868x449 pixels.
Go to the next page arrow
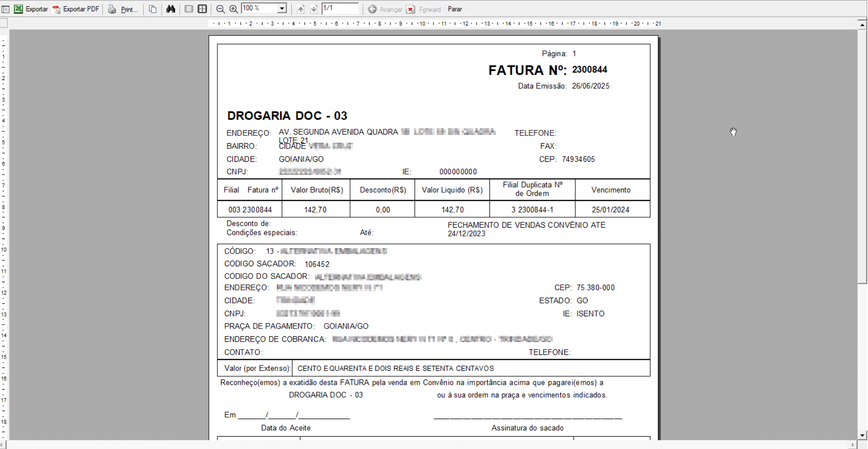(314, 9)
